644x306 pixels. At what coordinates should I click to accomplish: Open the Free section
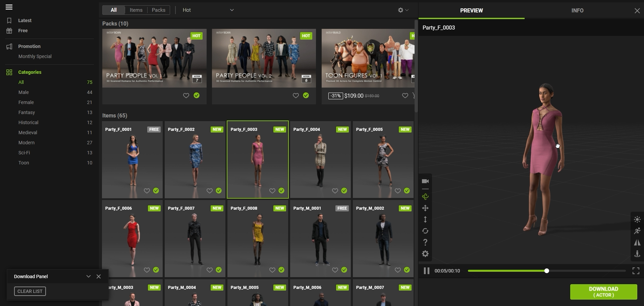[x=23, y=31]
